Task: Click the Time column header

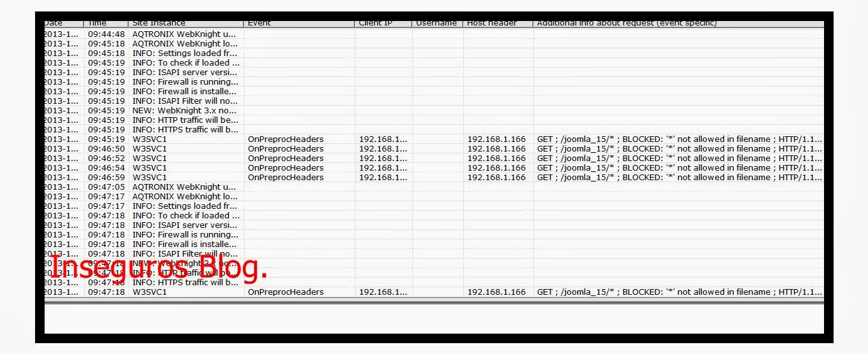Action: point(105,24)
